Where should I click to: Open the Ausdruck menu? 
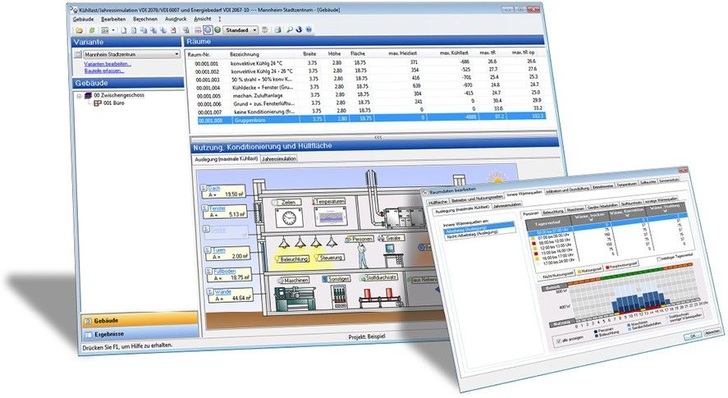point(176,19)
